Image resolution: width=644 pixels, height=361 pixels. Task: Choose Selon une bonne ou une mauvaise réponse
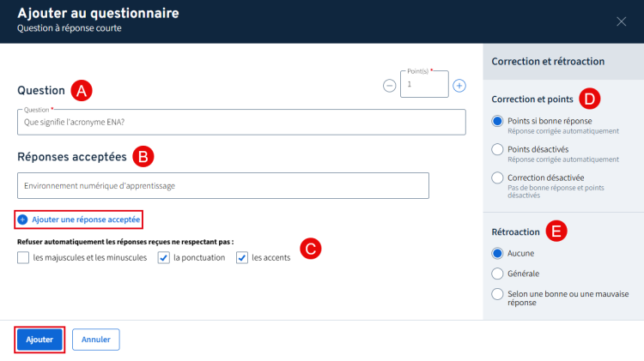(497, 294)
